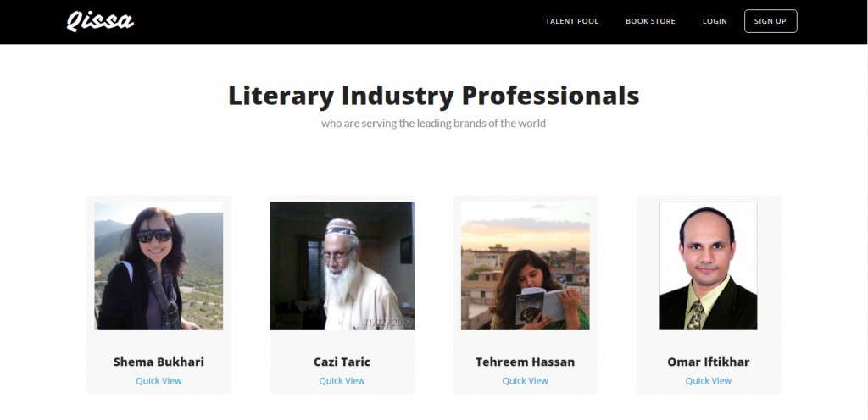The width and height of the screenshot is (868, 420).
Task: Click the 'serving the leading brands' subtitle
Action: pos(433,124)
